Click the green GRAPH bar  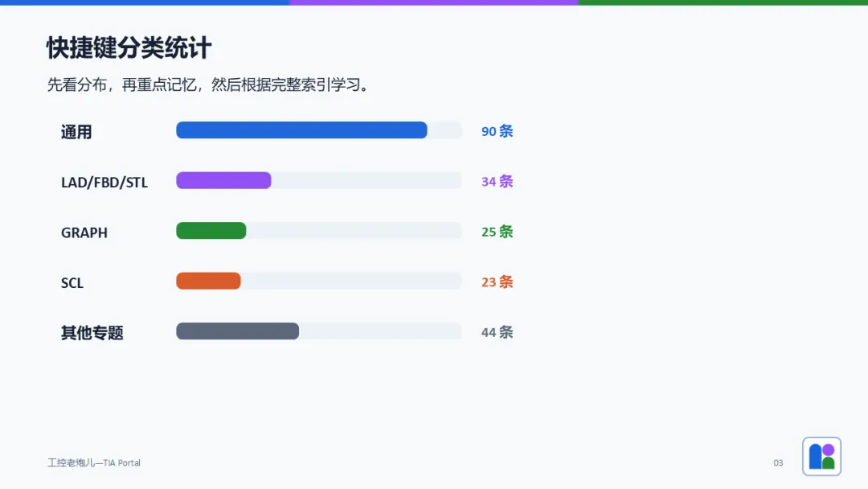211,230
